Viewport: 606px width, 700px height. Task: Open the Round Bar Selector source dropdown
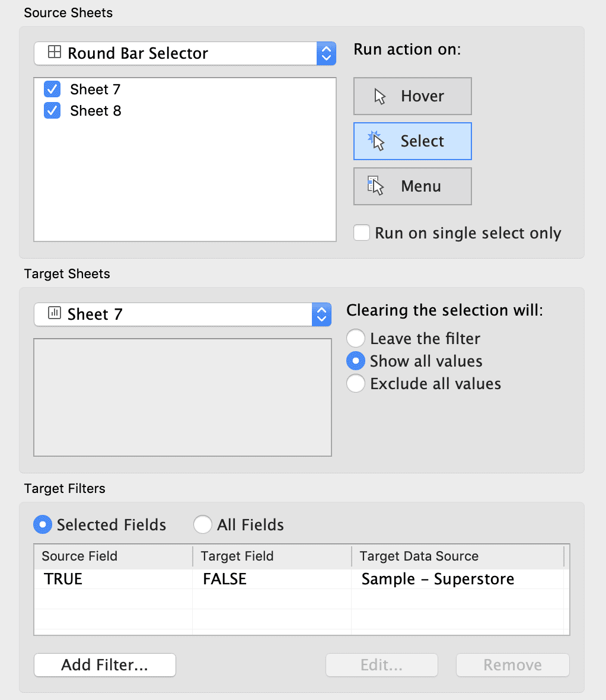pyautogui.click(x=326, y=53)
